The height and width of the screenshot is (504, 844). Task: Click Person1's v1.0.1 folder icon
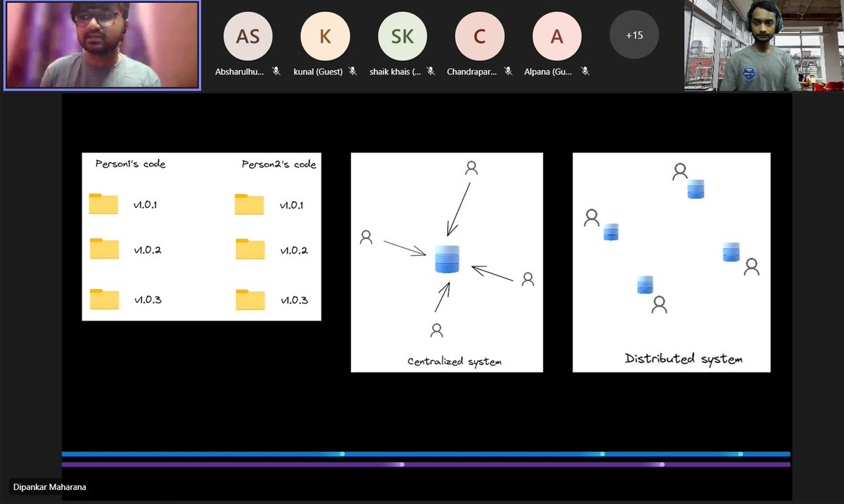(103, 204)
